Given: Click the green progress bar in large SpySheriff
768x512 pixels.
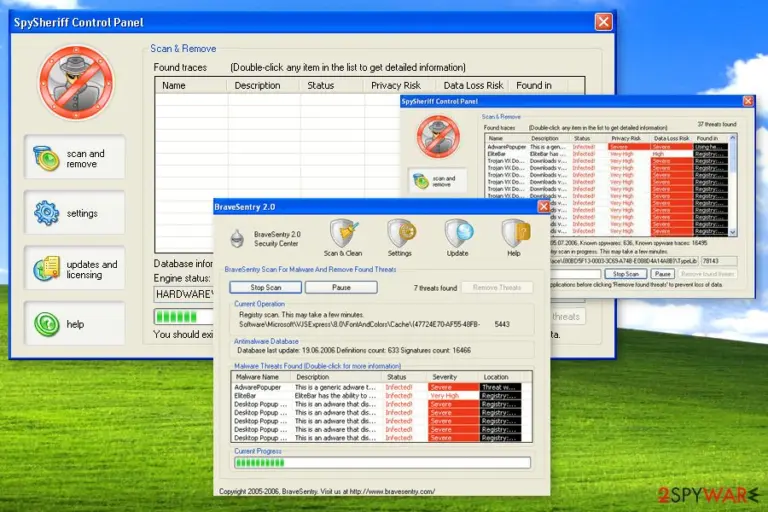Looking at the screenshot, I should pyautogui.click(x=184, y=317).
